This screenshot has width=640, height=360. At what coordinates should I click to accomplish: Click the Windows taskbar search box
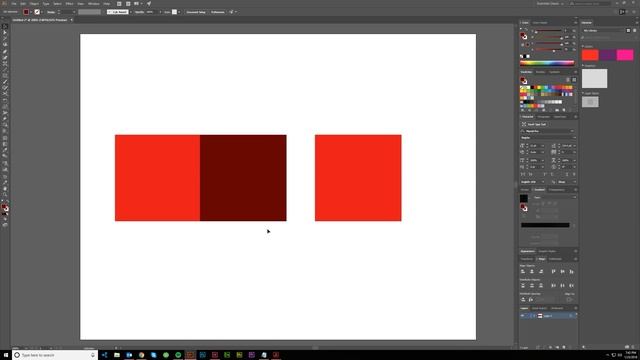pos(55,355)
